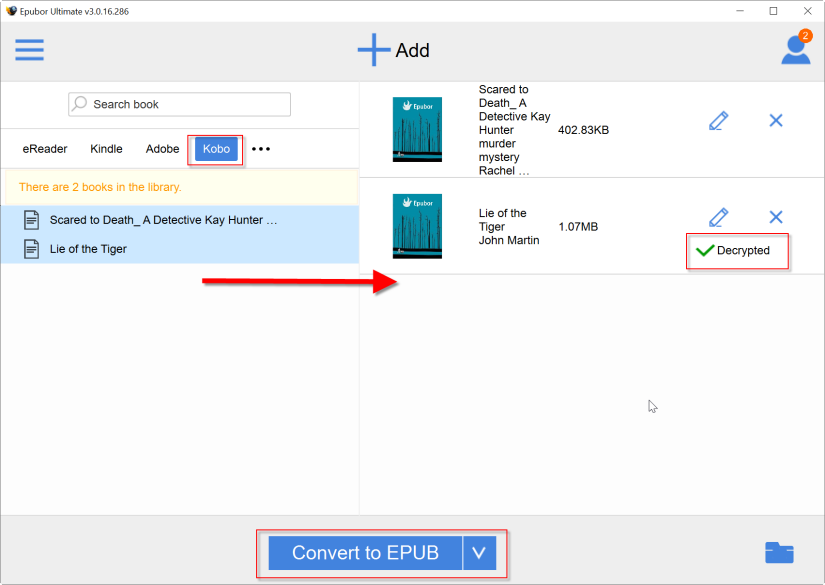Viewport: 825px width, 585px height.
Task: Select Scared to Death book in library
Action: [x=179, y=220]
